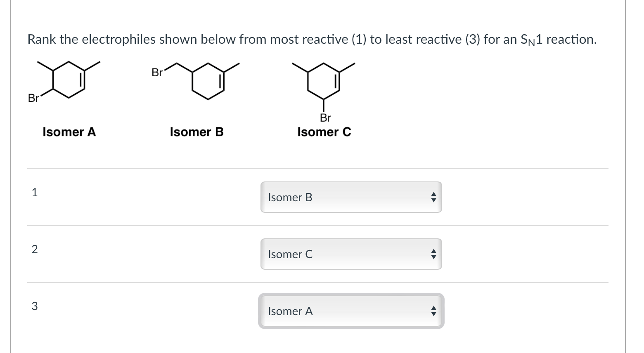This screenshot has width=644, height=353.
Task: Click the up-down arrows on the rank 2 selector
Action: click(433, 254)
